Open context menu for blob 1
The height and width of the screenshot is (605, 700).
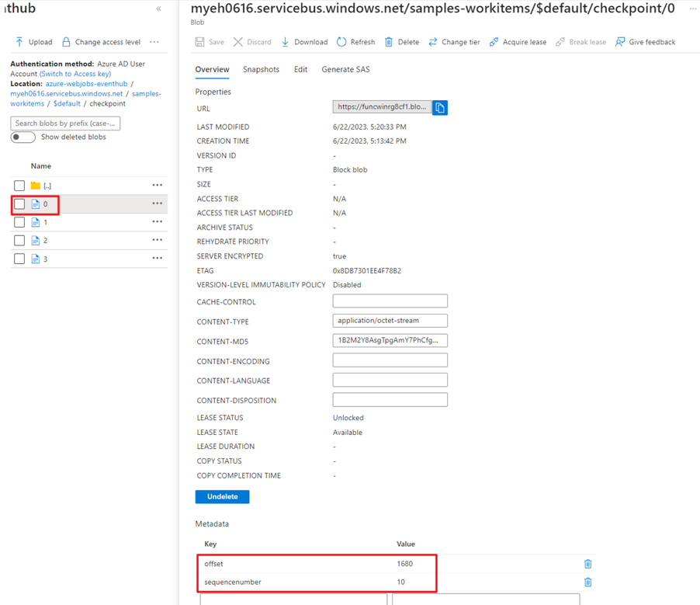pos(157,221)
